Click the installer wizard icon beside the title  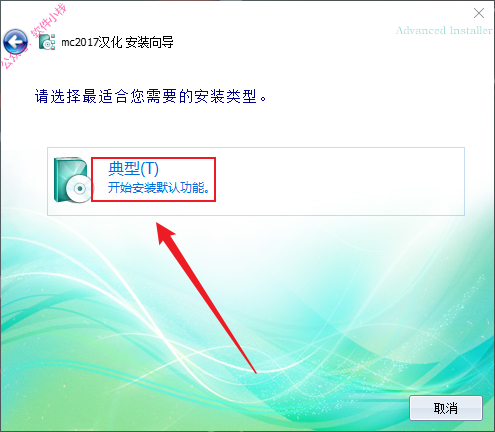click(x=47, y=42)
